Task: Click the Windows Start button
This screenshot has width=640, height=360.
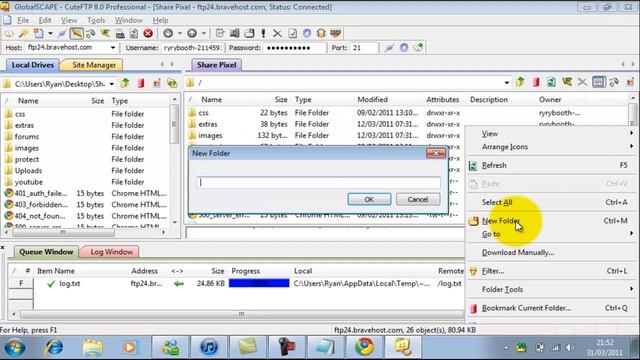Action: click(x=15, y=348)
